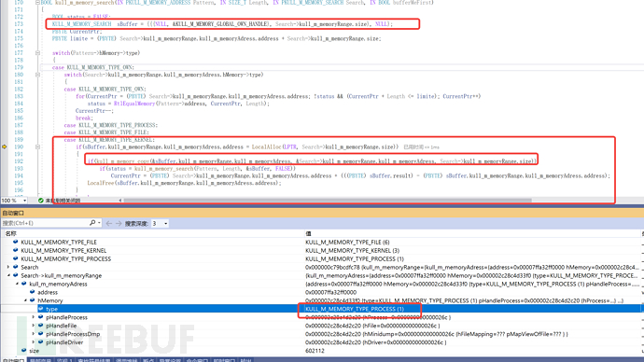Click the icon beside pHandleProcessDmp
Viewport: 644px width, 362px height.
tap(41, 334)
